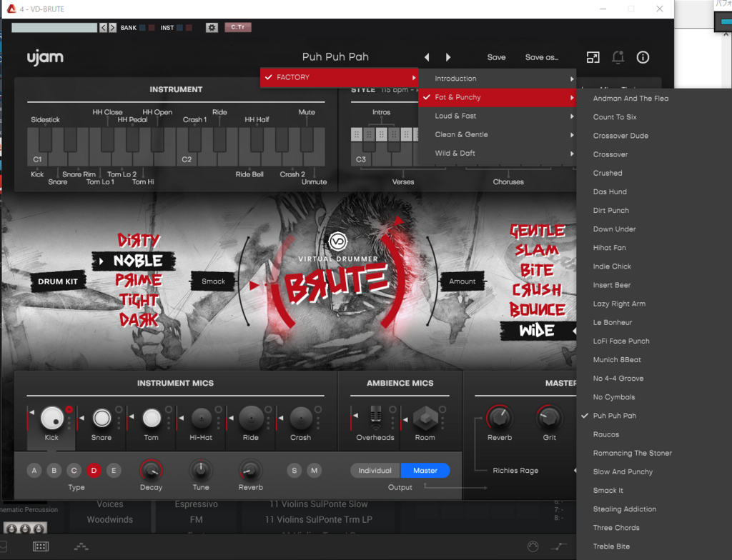This screenshot has height=560, width=732.
Task: Select kick Type B
Action: [54, 471]
